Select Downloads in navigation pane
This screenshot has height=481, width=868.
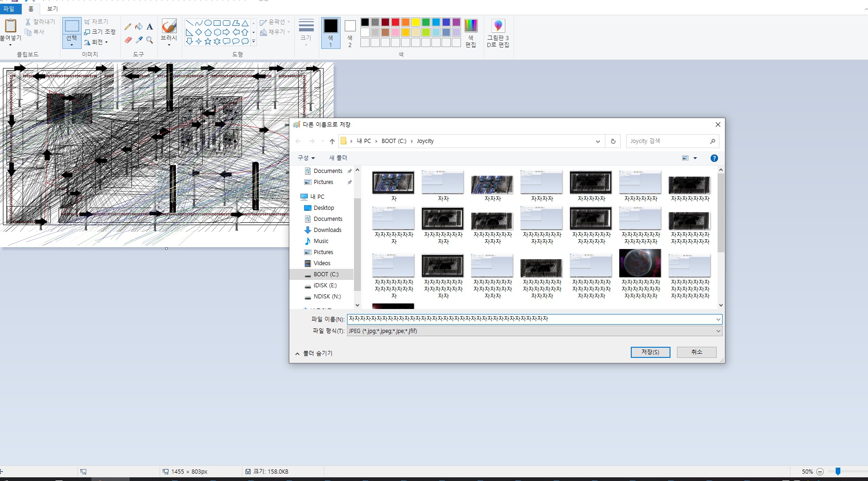pos(327,230)
